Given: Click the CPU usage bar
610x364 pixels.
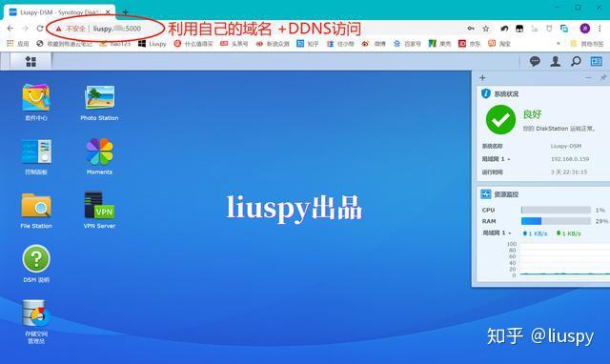Looking at the screenshot, I should [x=556, y=210].
